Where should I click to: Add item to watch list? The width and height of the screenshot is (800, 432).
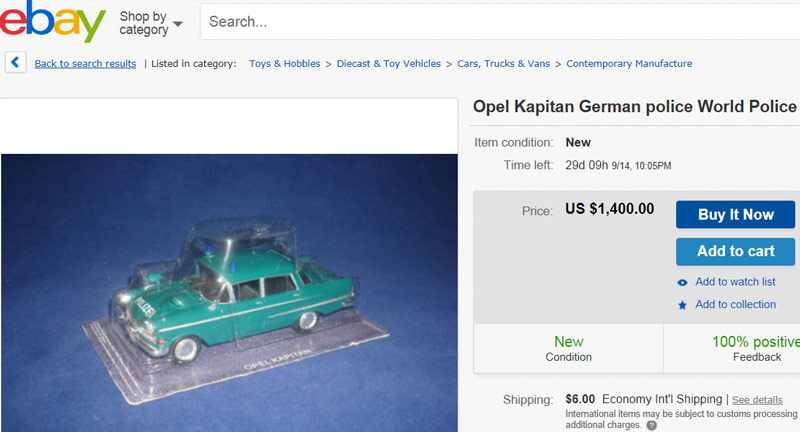point(735,282)
